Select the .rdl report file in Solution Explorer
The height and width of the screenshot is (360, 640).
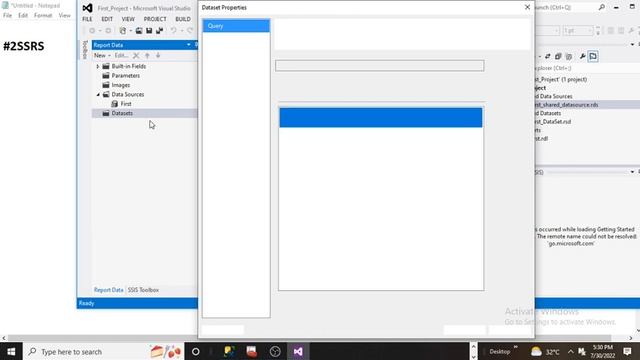coord(542,139)
